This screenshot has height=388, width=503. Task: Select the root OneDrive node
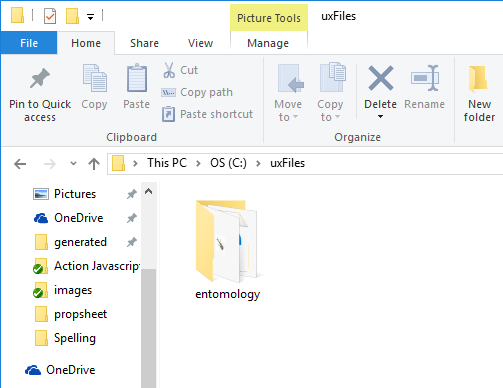point(71,370)
